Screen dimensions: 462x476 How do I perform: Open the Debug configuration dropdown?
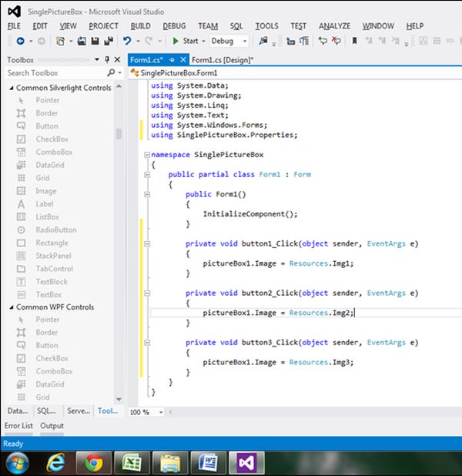(x=245, y=41)
